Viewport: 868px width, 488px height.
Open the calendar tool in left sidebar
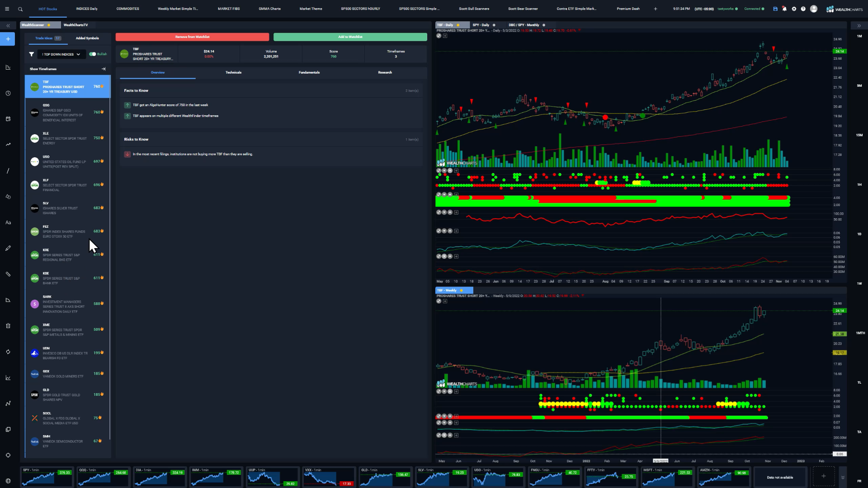point(8,119)
